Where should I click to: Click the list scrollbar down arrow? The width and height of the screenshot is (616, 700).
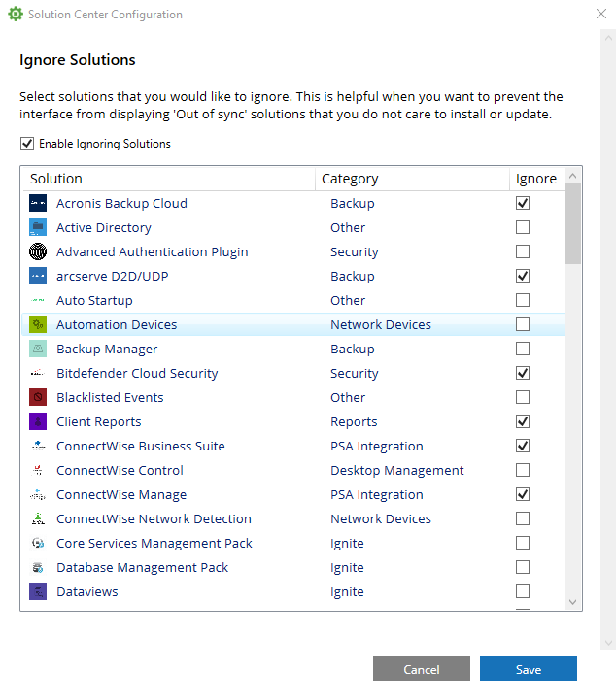point(573,602)
